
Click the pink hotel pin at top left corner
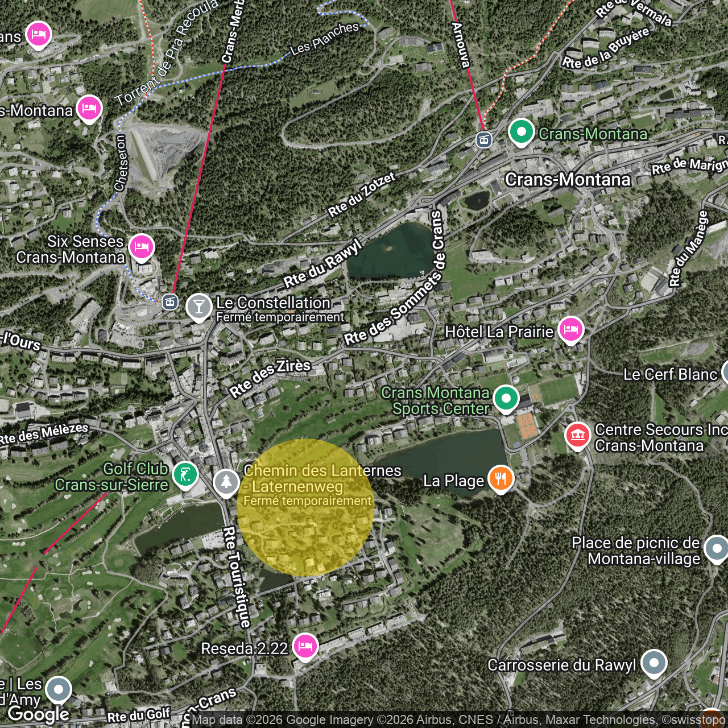click(38, 35)
